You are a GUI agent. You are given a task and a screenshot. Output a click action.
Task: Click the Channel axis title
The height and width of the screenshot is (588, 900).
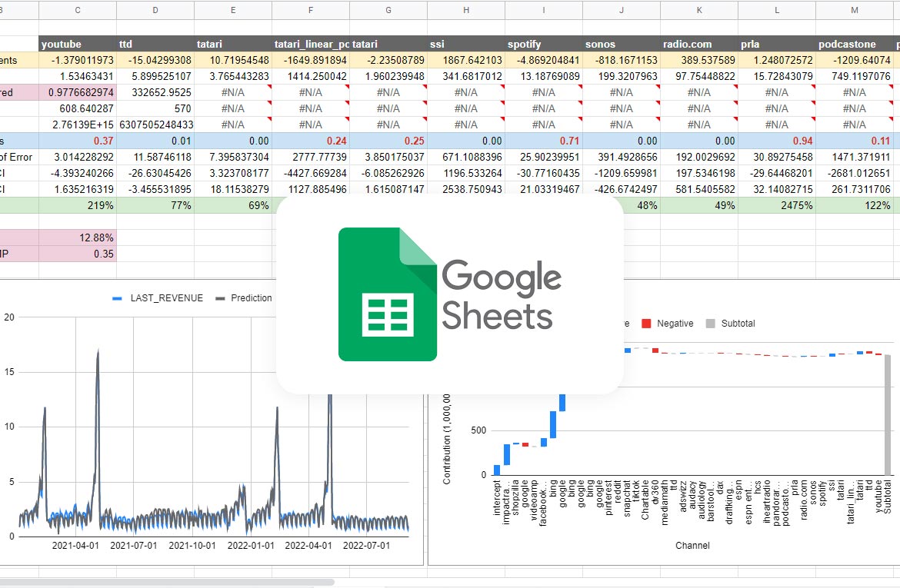click(692, 545)
